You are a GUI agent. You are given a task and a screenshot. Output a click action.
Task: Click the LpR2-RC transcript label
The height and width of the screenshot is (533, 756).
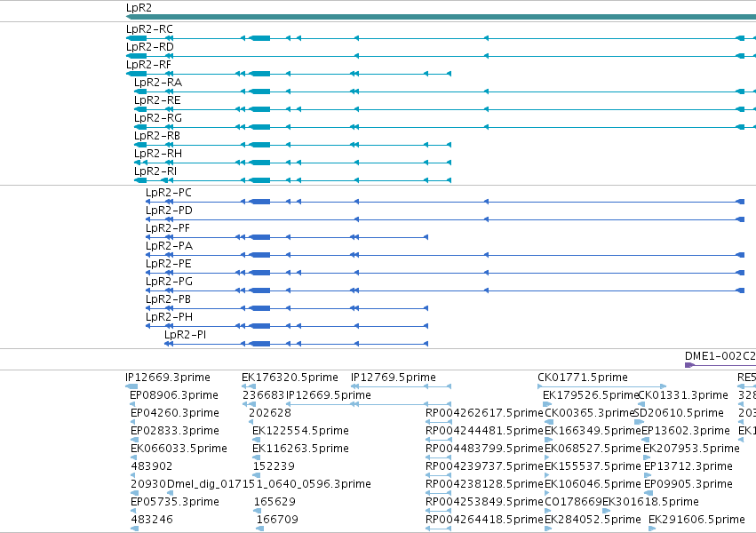[x=149, y=29]
